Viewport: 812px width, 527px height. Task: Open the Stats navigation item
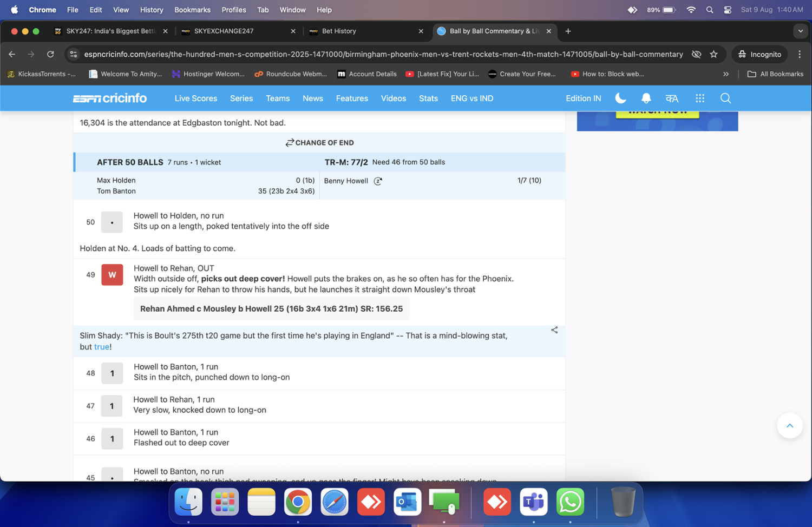click(x=428, y=98)
